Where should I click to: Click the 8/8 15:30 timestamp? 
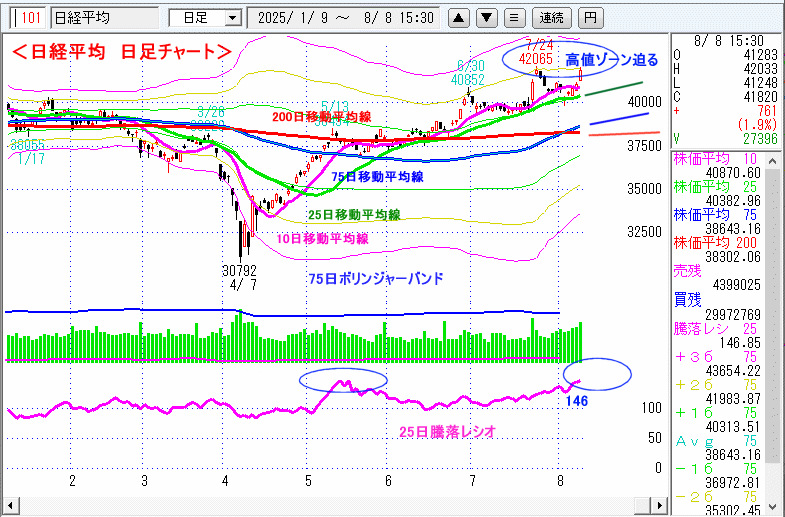tap(728, 41)
